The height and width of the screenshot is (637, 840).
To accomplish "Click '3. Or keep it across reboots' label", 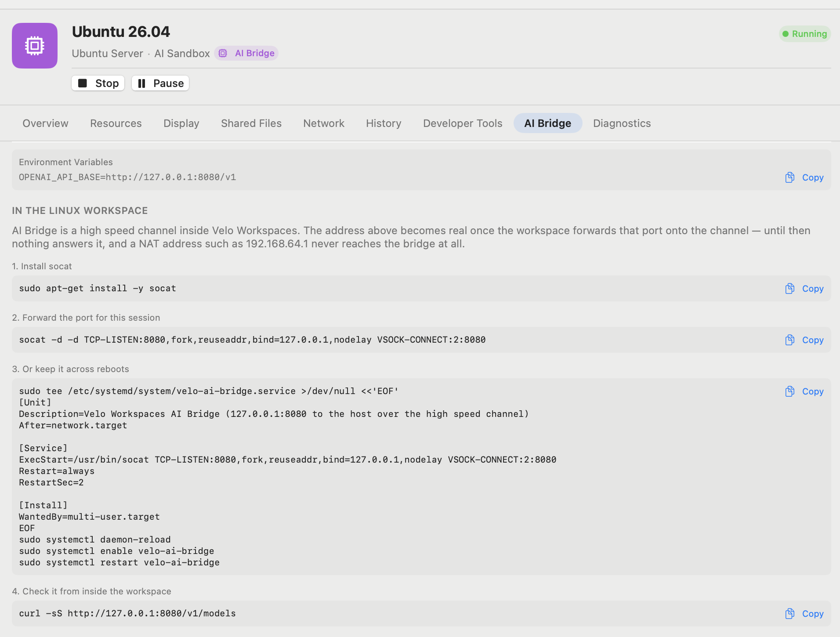I will pos(71,369).
